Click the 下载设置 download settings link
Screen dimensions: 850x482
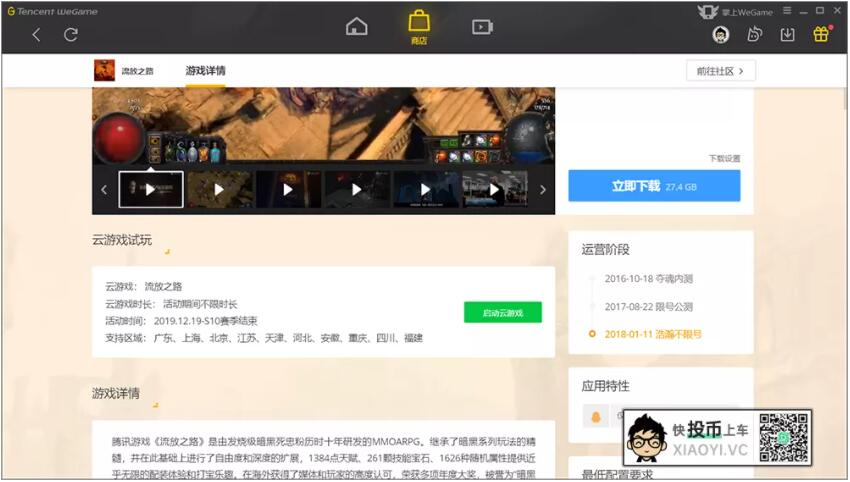(724, 159)
